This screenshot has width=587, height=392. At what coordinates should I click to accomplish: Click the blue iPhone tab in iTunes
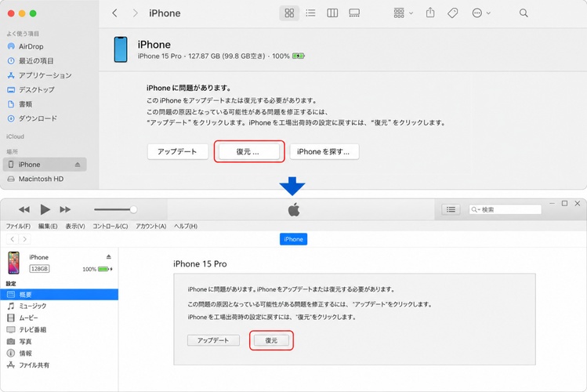click(293, 239)
